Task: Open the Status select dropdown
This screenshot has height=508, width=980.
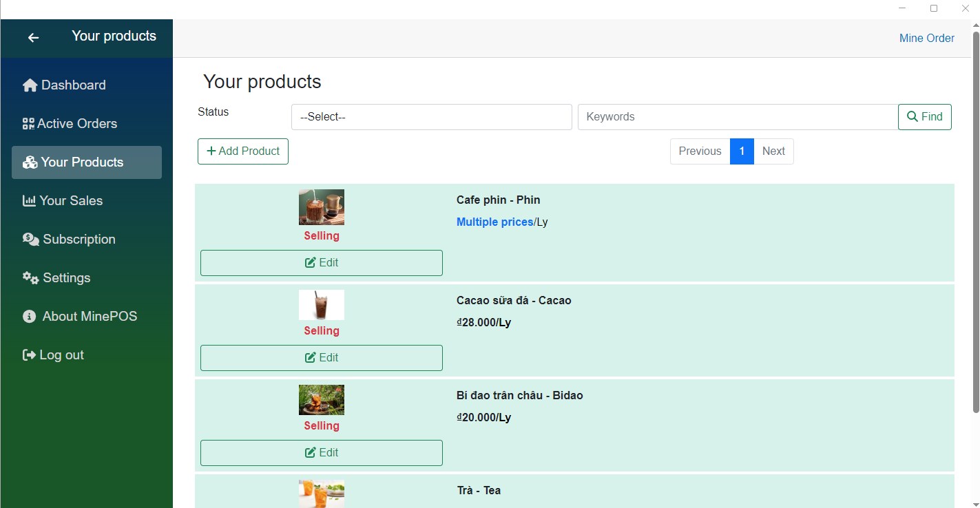Action: [431, 117]
